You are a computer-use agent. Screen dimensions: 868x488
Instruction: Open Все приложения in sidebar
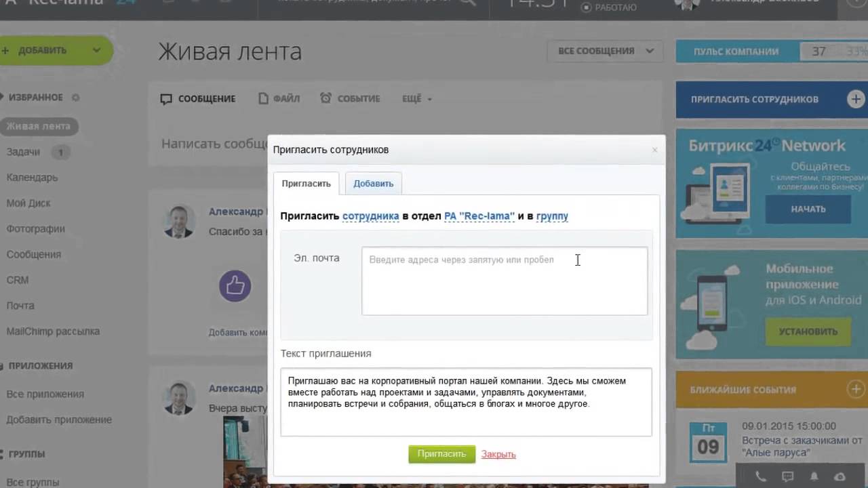[45, 394]
